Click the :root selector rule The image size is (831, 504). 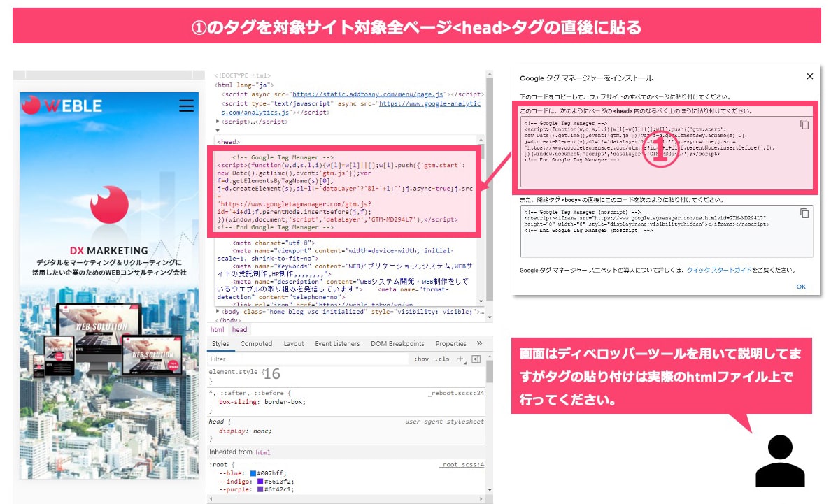pyautogui.click(x=222, y=464)
